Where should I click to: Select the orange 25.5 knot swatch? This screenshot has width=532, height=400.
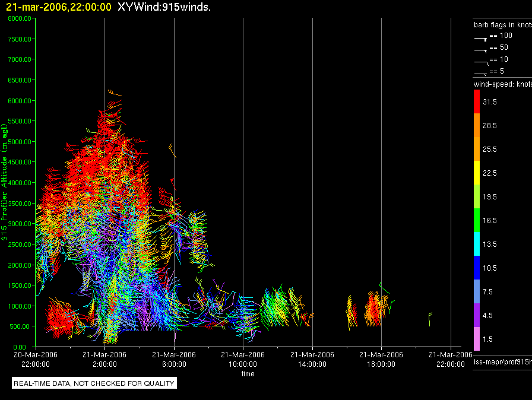point(477,149)
